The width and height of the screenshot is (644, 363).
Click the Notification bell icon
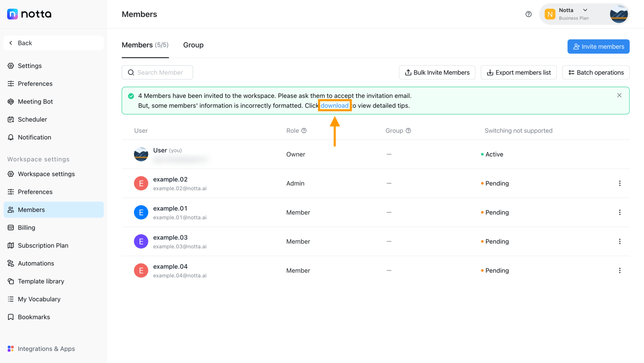click(11, 137)
